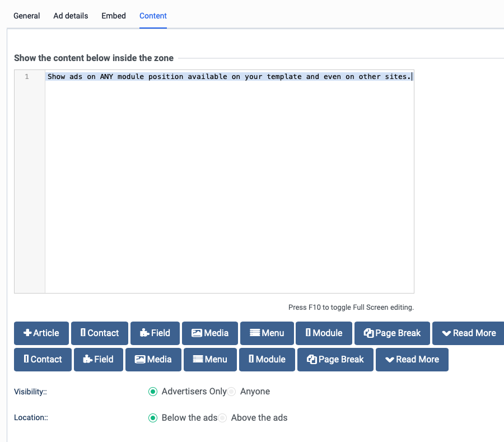This screenshot has width=504, height=442.
Task: Click the plus icon on Article button
Action: coord(27,333)
